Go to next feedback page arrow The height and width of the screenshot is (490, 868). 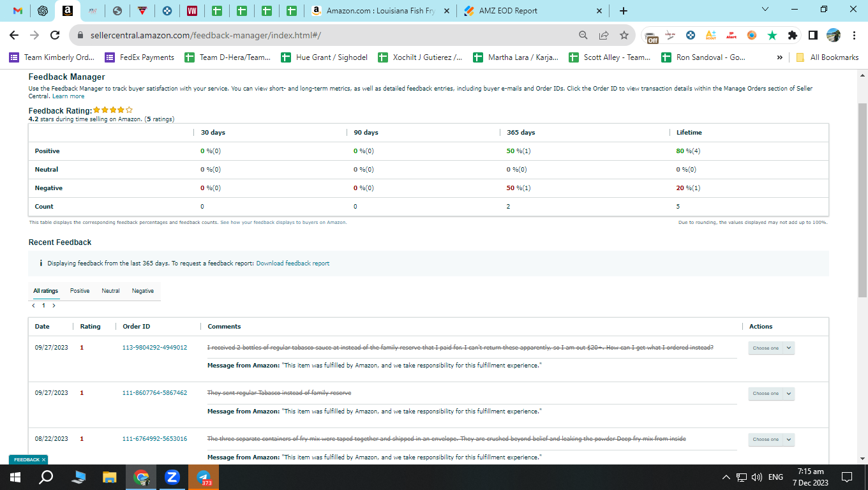(x=54, y=306)
